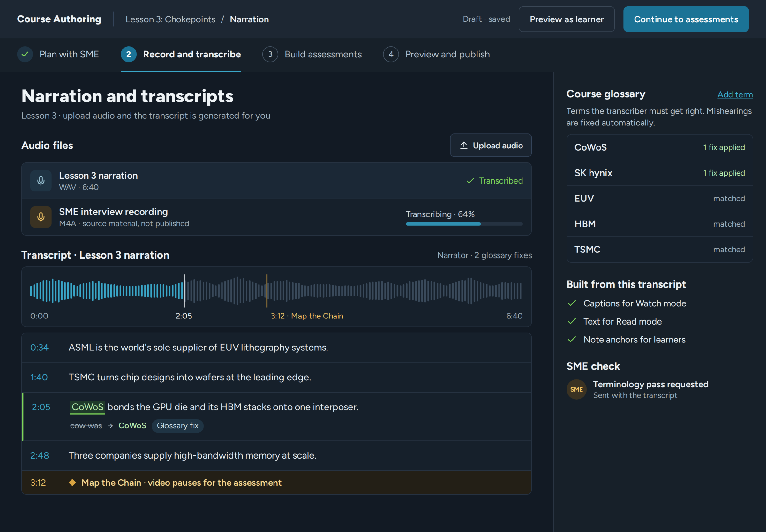The width and height of the screenshot is (766, 532).
Task: Click the step 2 circle badge
Action: [x=128, y=54]
